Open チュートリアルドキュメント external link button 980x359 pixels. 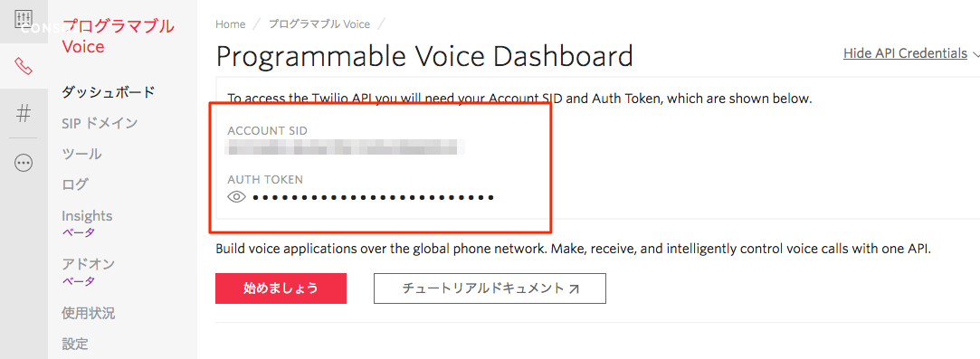[x=490, y=288]
